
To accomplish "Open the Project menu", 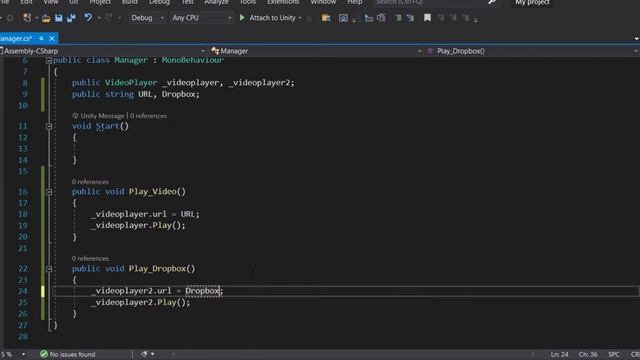I will click(100, 2).
